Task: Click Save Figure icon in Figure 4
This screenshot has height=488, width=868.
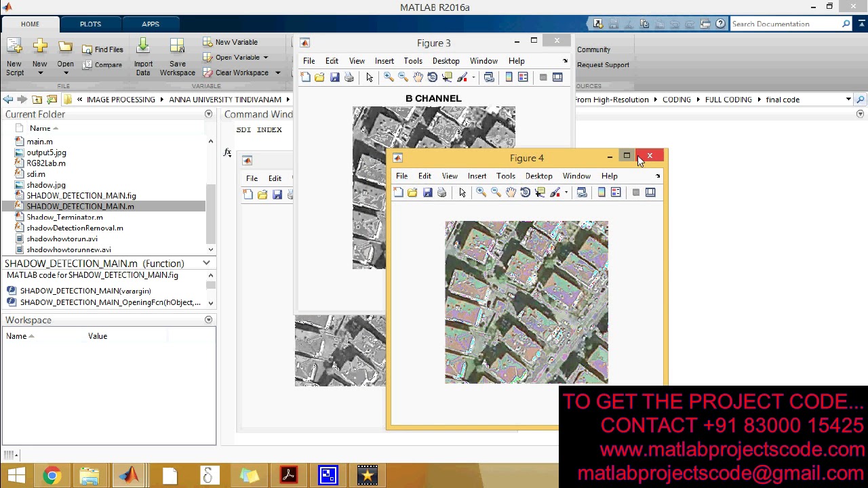Action: [x=427, y=192]
